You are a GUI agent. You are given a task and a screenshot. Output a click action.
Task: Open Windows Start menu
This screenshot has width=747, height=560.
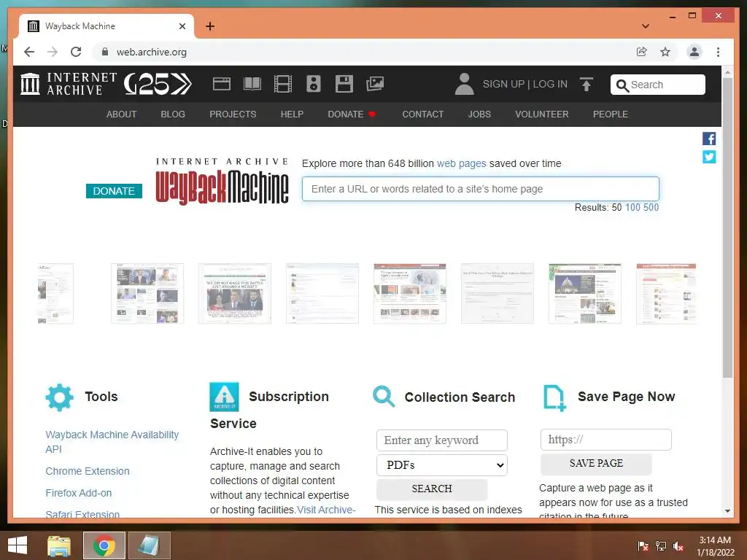(18, 545)
